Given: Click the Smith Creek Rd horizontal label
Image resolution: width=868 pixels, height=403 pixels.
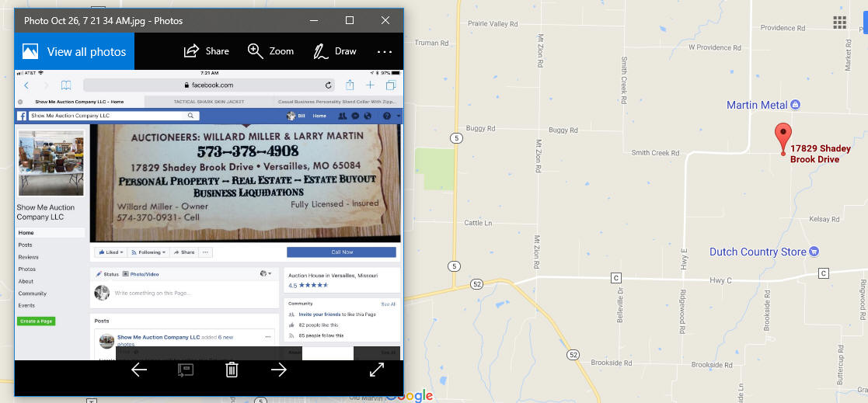Looking at the screenshot, I should (655, 153).
